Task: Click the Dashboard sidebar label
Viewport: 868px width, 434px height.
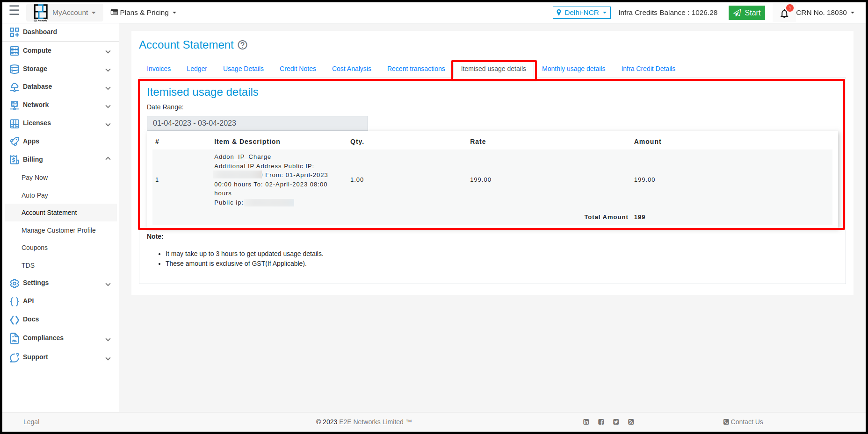Action: click(x=40, y=32)
